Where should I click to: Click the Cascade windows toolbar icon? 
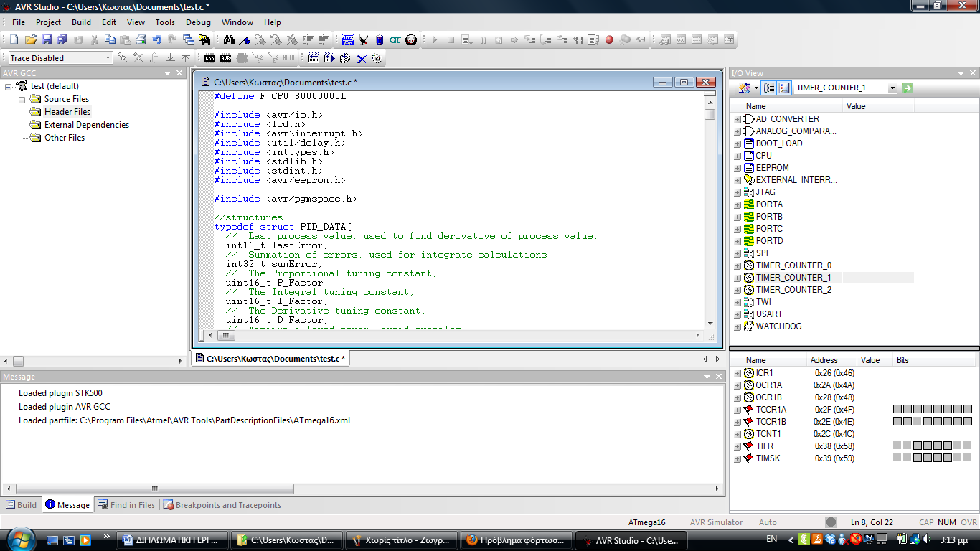pos(188,40)
